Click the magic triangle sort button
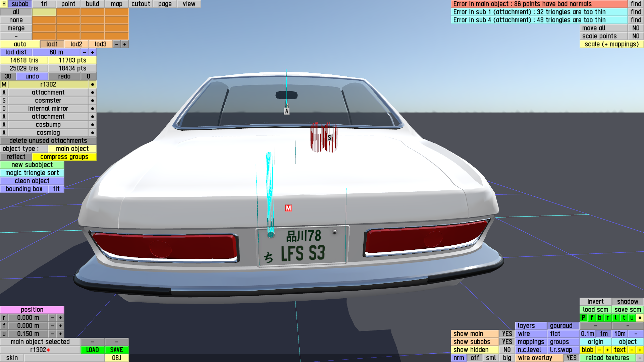Viewport: 644px width, 362px height. click(x=32, y=173)
